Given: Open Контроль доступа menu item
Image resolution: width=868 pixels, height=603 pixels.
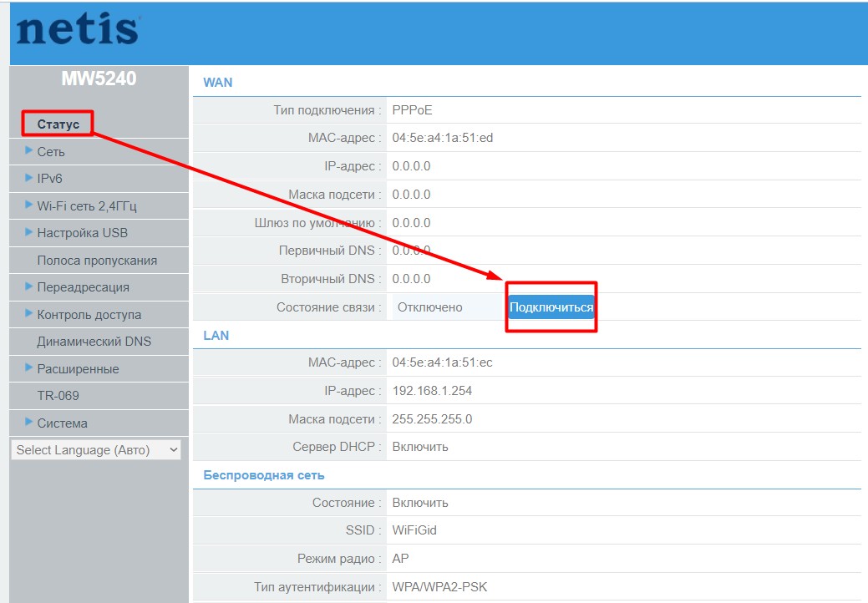Looking at the screenshot, I should (x=89, y=314).
